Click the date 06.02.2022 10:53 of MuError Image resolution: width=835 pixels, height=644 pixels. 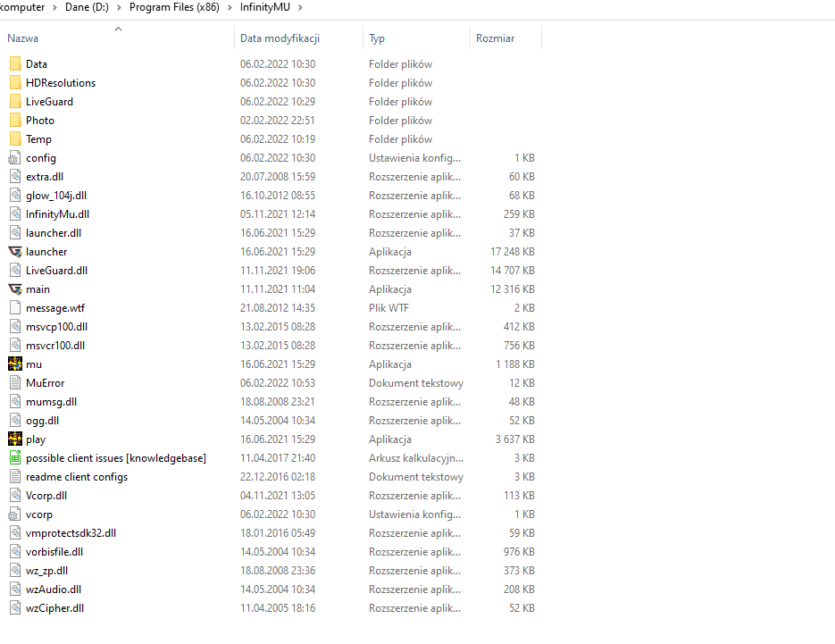click(x=278, y=383)
